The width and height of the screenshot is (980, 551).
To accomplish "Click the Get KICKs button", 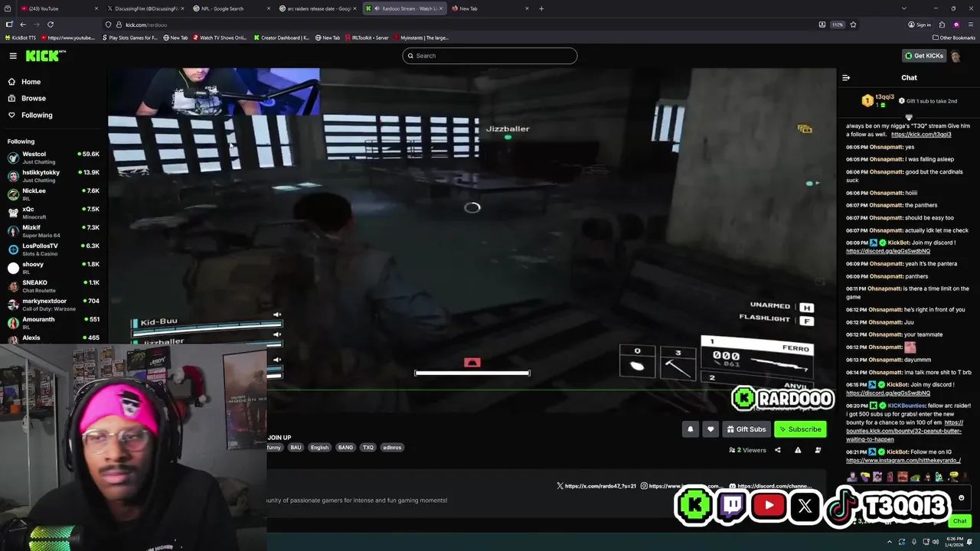I will [x=924, y=56].
